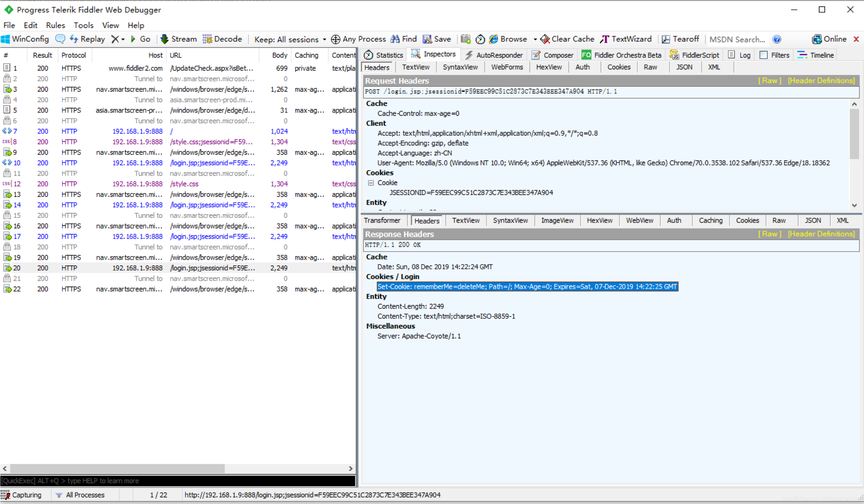Replay the selected session
Viewport: 864px width, 504px height.
coord(87,39)
